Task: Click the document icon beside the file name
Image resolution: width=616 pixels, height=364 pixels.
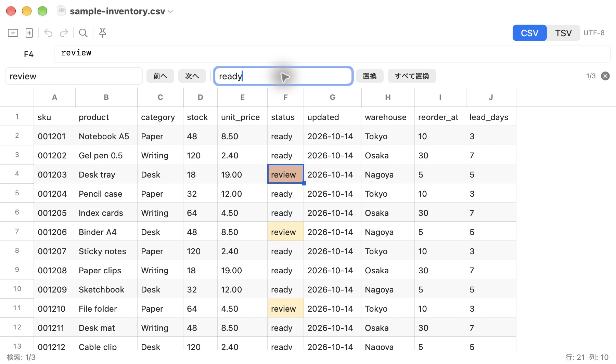Action: pyautogui.click(x=62, y=11)
